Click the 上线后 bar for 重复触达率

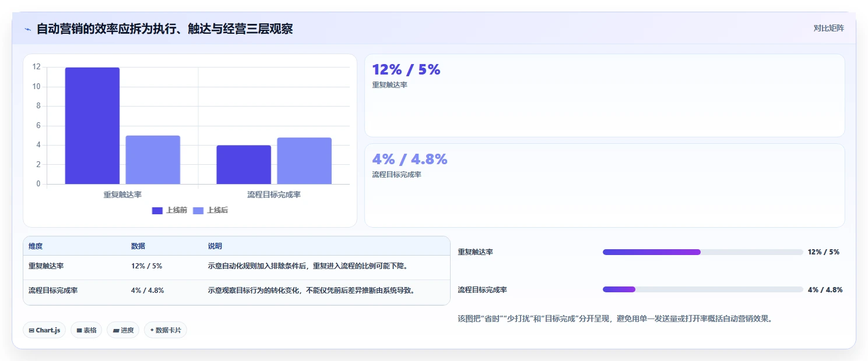(153, 160)
